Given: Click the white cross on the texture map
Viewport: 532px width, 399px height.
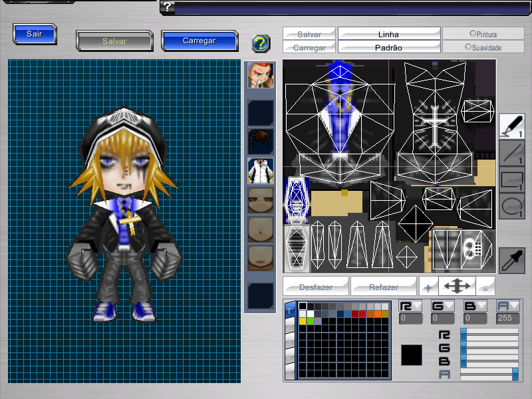Looking at the screenshot, I should [435, 125].
